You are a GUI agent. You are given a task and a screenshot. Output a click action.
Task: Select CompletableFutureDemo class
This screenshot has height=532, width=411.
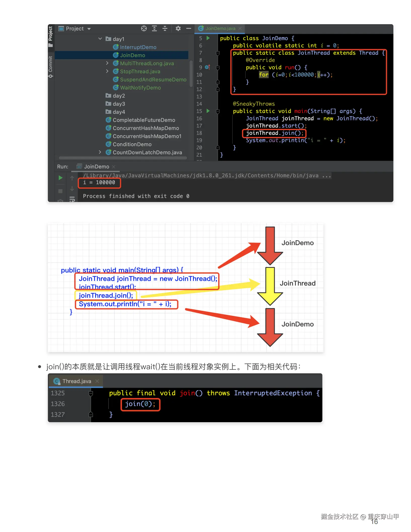[x=141, y=120]
